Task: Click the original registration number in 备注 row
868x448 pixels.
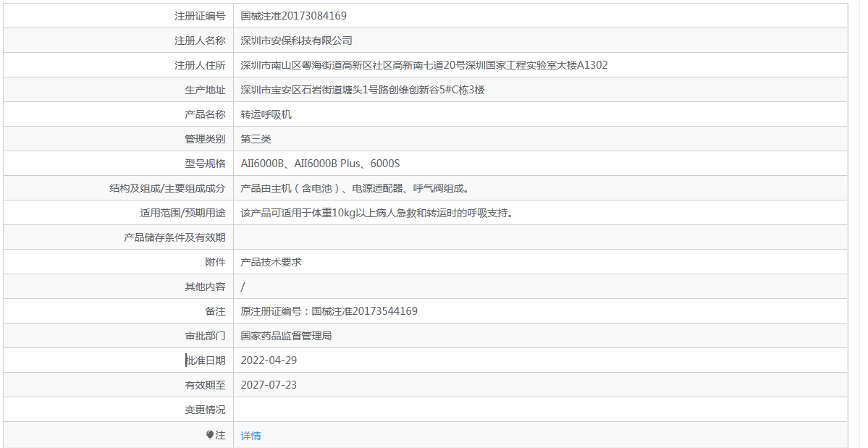Action: click(x=329, y=311)
